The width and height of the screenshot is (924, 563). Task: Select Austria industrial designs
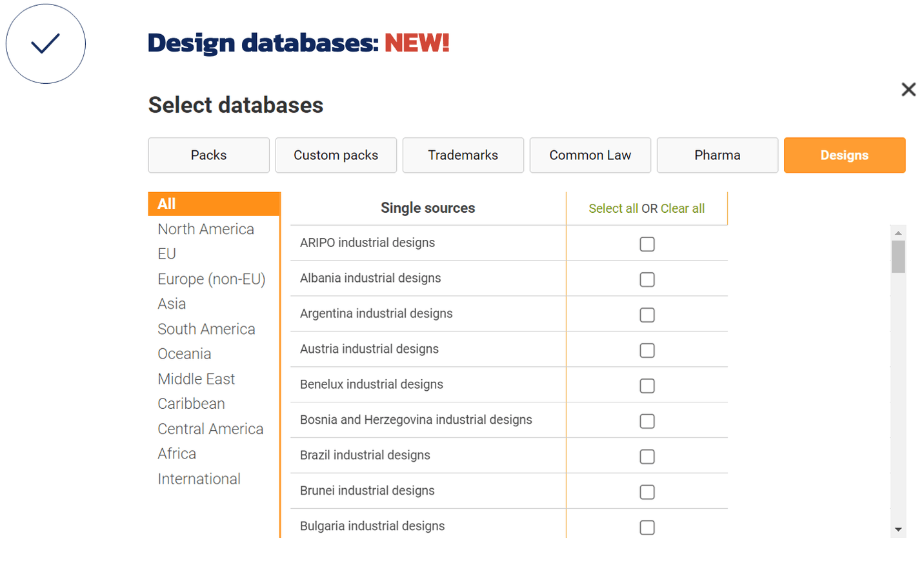click(647, 350)
